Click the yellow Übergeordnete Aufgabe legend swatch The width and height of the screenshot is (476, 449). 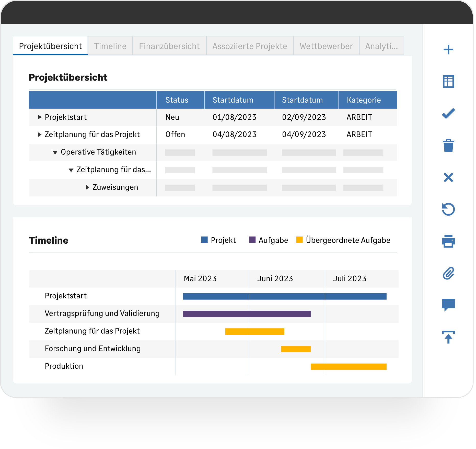[299, 240]
